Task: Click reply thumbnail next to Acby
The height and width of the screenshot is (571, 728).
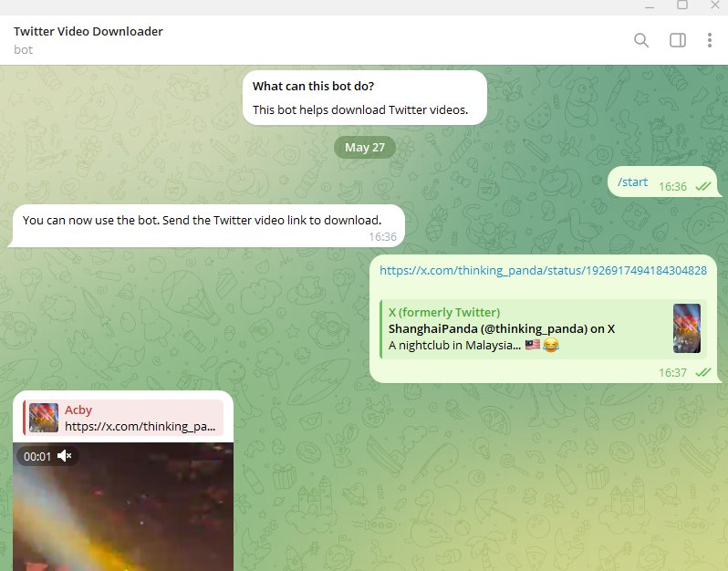Action: pyautogui.click(x=44, y=418)
